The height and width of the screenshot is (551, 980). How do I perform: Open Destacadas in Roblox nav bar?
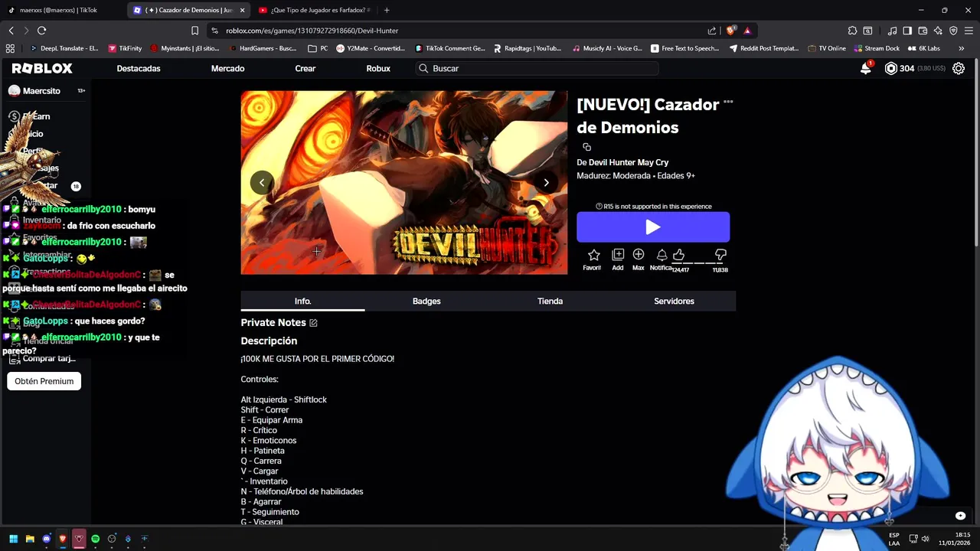coord(139,68)
